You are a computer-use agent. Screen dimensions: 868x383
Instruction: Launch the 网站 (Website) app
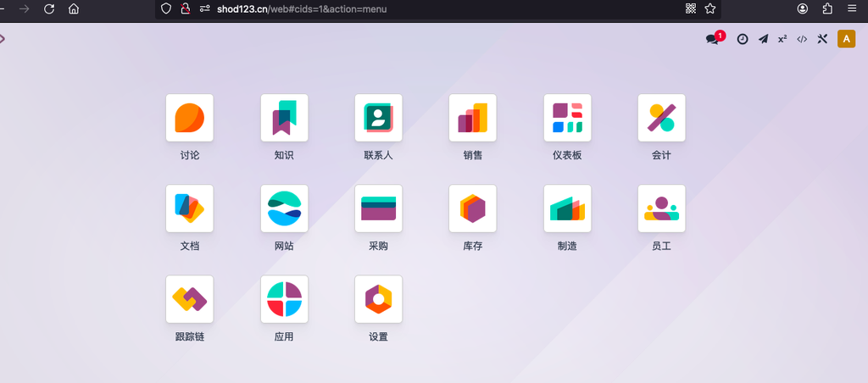point(284,208)
